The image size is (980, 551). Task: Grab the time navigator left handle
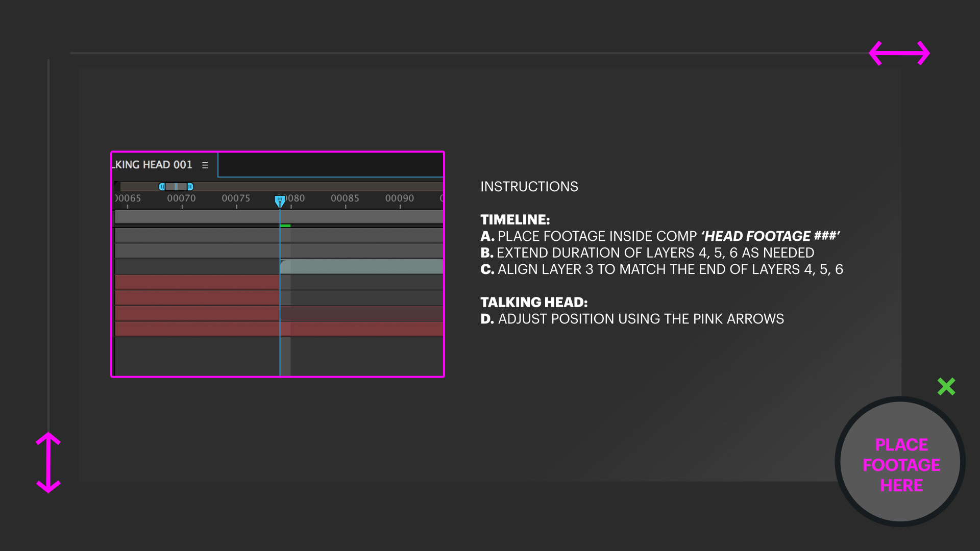click(x=162, y=187)
